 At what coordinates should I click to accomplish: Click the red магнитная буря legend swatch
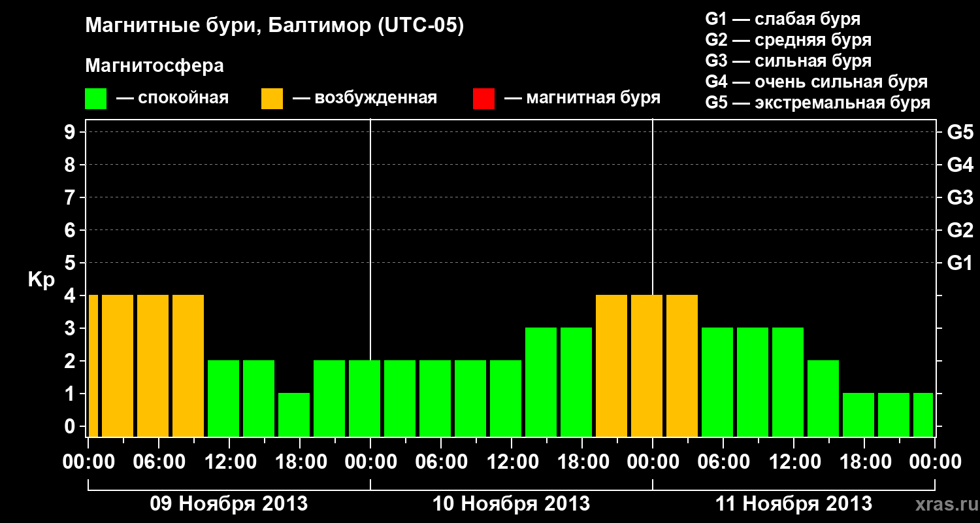[x=484, y=99]
